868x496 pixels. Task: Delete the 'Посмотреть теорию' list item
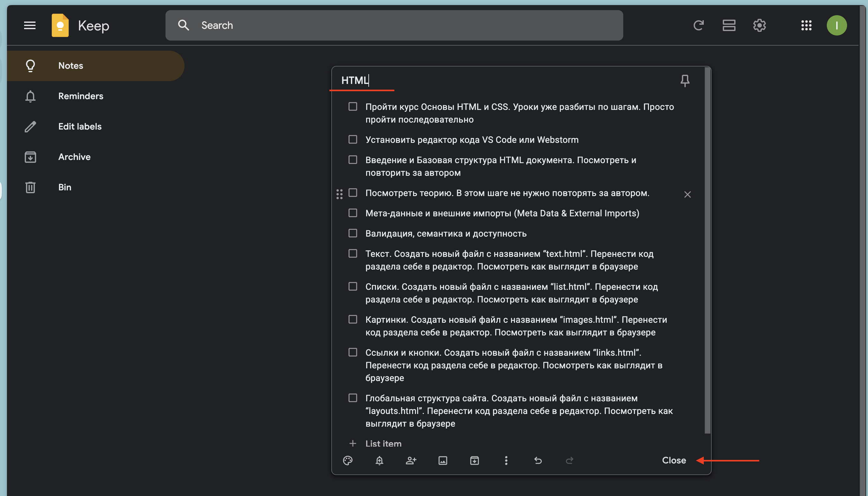click(x=687, y=194)
